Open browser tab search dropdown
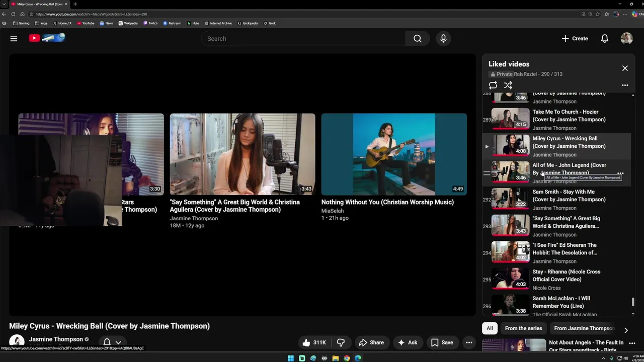The height and width of the screenshot is (362, 644). coord(4,4)
